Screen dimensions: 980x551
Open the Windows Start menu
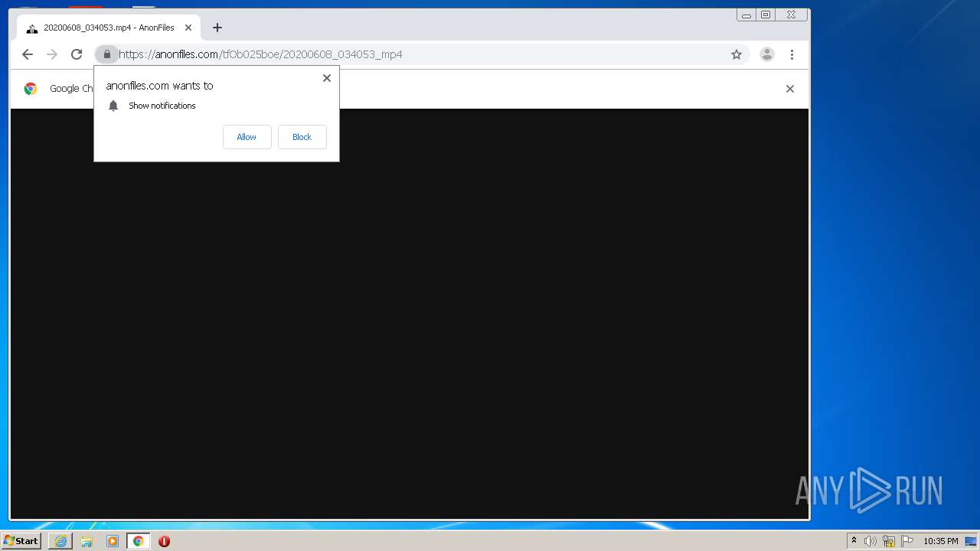point(21,541)
